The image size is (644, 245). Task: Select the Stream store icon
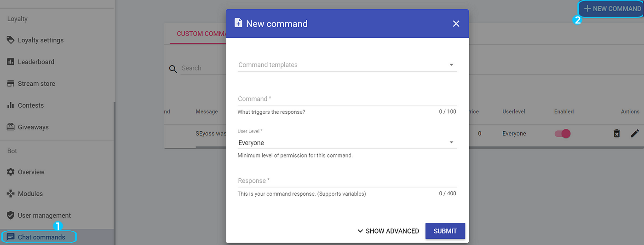11,83
